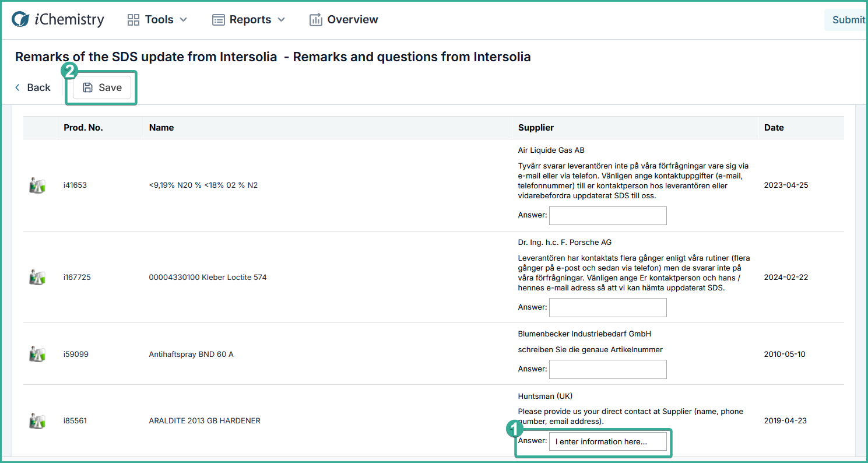The width and height of the screenshot is (868, 463).
Task: Click the supplier text 'Air Liquide Gas AB'
Action: pyautogui.click(x=551, y=150)
